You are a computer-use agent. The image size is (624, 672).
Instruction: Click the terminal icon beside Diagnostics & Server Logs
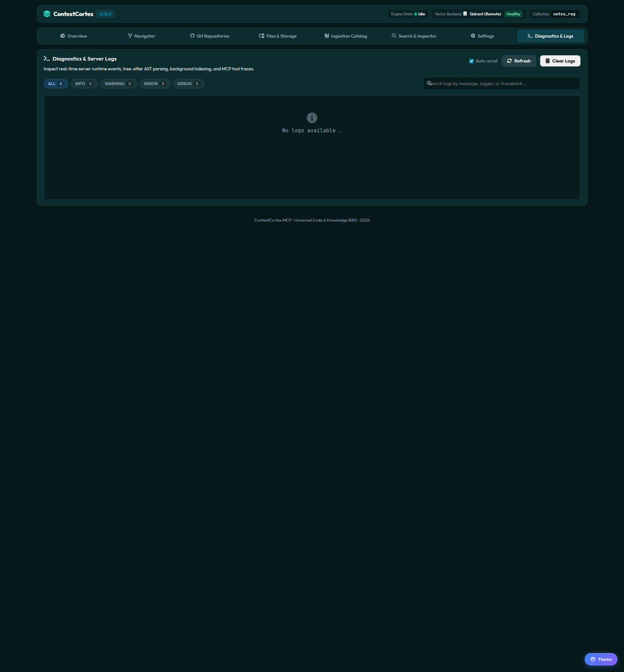coord(47,58)
